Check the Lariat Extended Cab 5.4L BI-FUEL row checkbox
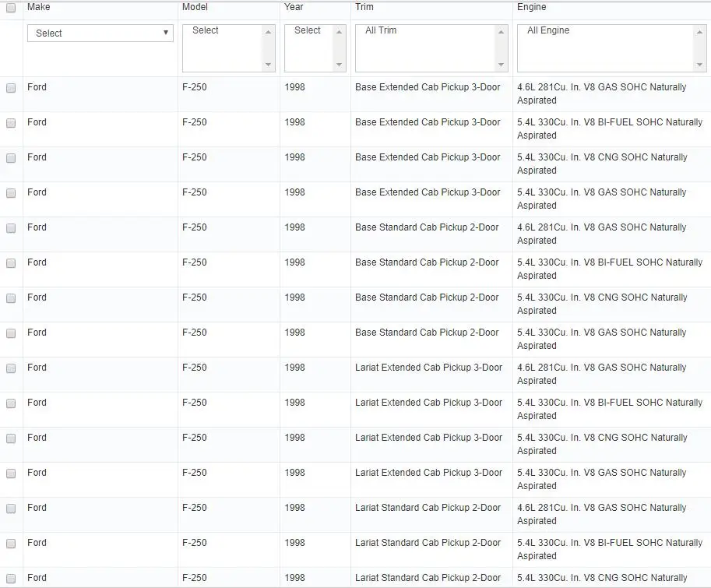711x588 pixels. [11, 403]
